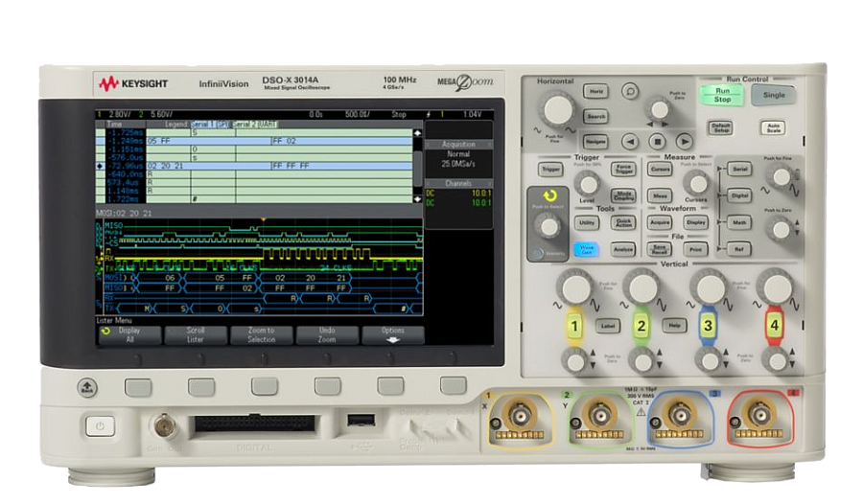This screenshot has width=863, height=504.
Task: Push the Cursors knob to select
Action: click(697, 183)
